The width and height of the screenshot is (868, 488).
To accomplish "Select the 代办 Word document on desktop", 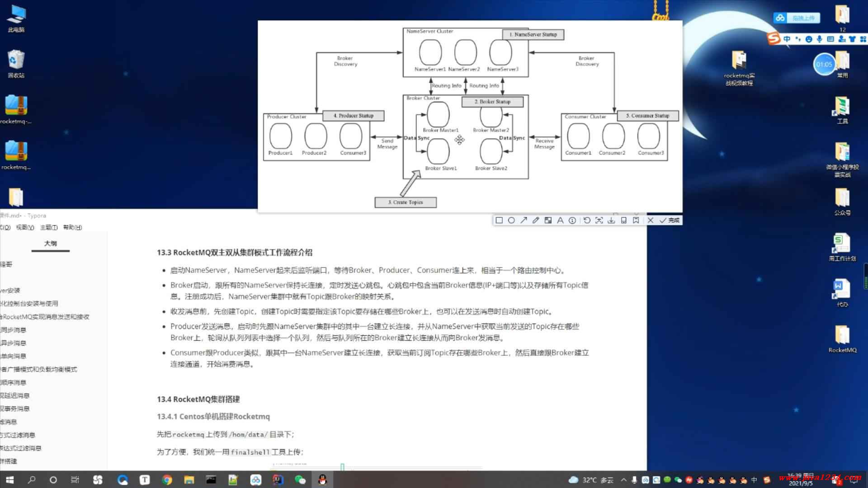I will click(842, 293).
